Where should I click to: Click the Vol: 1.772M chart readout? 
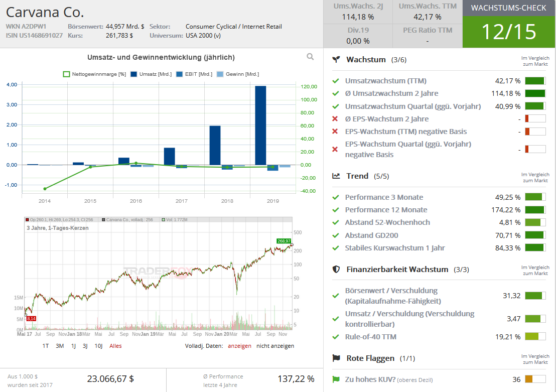175,220
